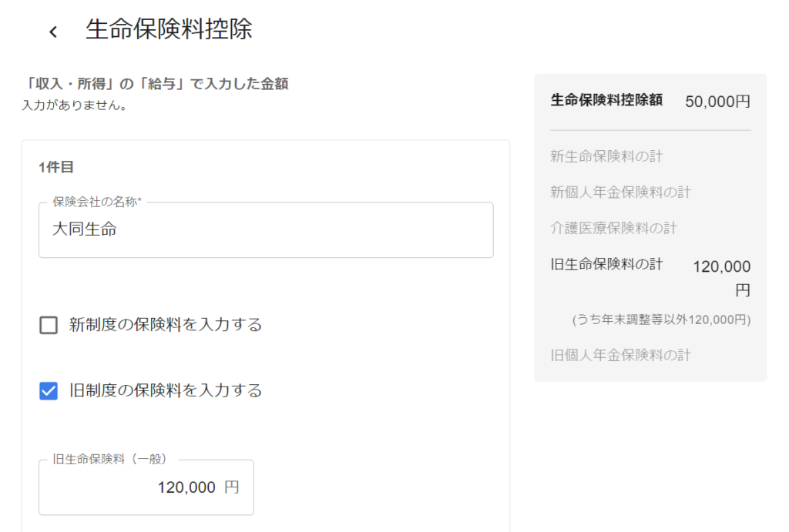Click the 「収入・所得」の「給与」で入力した金額 heading

click(156, 83)
